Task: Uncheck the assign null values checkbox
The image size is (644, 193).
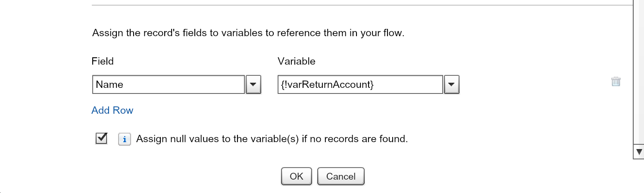Action: 101,139
